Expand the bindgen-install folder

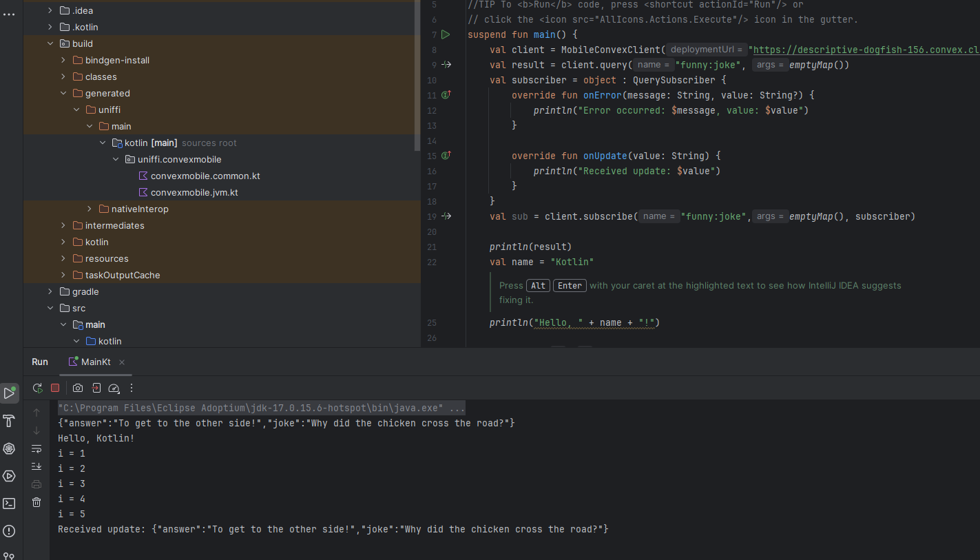(x=63, y=60)
